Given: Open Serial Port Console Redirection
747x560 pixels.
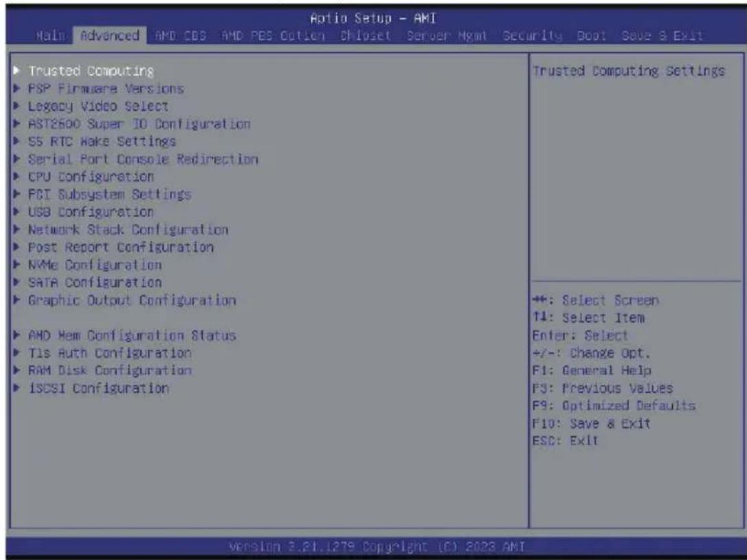Looking at the screenshot, I should click(143, 159).
